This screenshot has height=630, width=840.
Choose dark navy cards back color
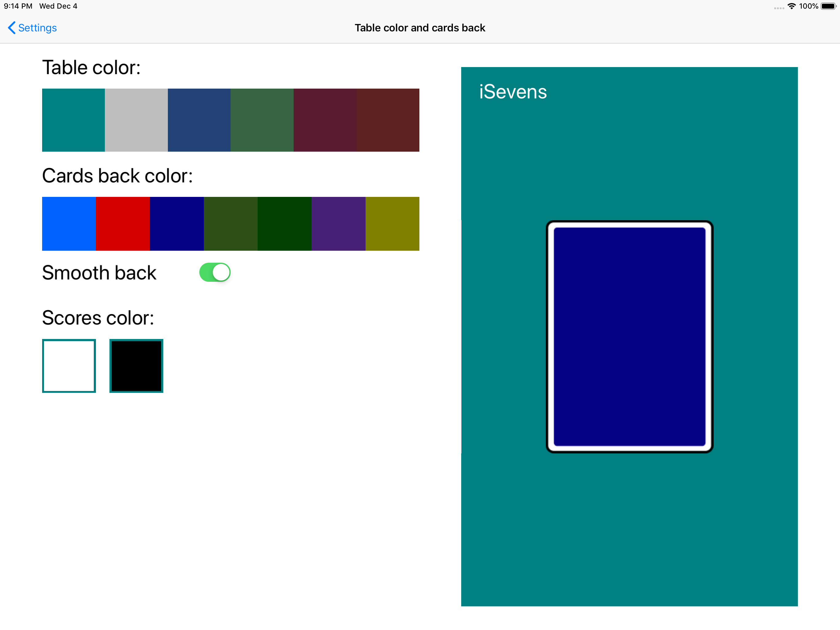click(x=176, y=224)
